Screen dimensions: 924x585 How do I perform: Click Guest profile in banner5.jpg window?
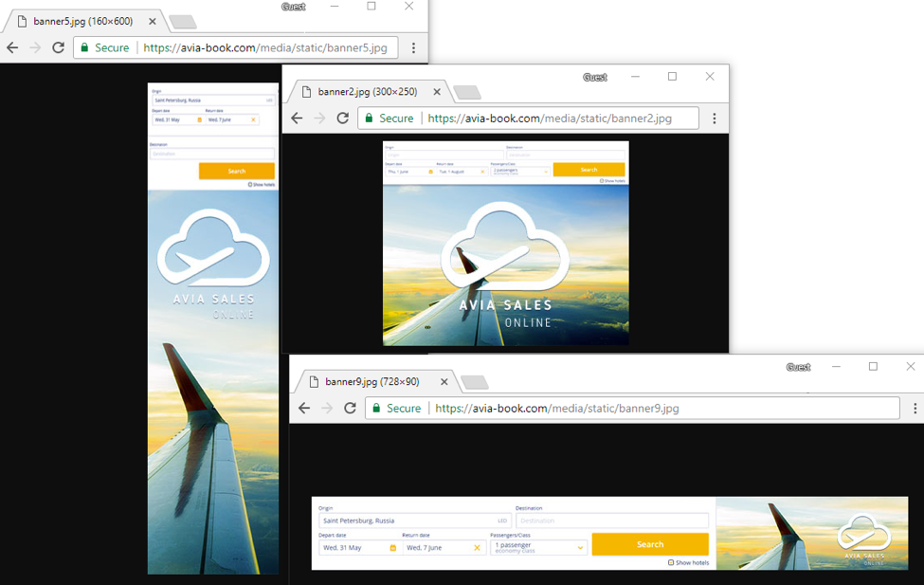[294, 7]
